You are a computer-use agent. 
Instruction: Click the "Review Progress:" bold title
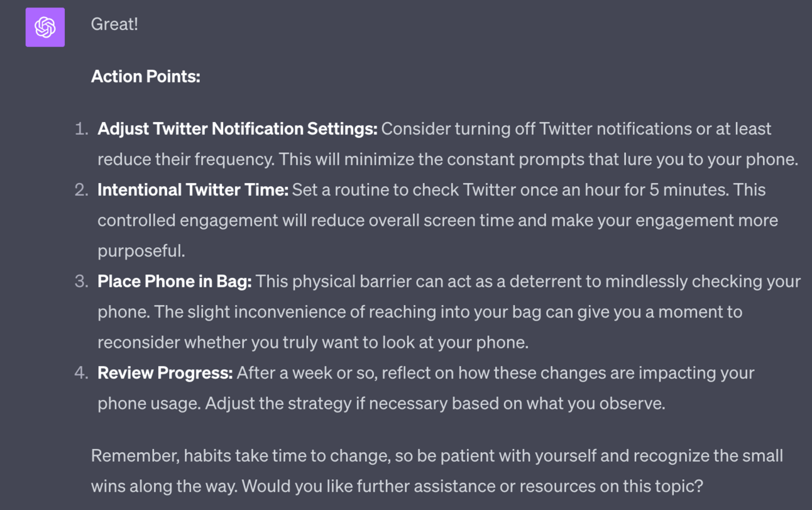click(x=165, y=373)
